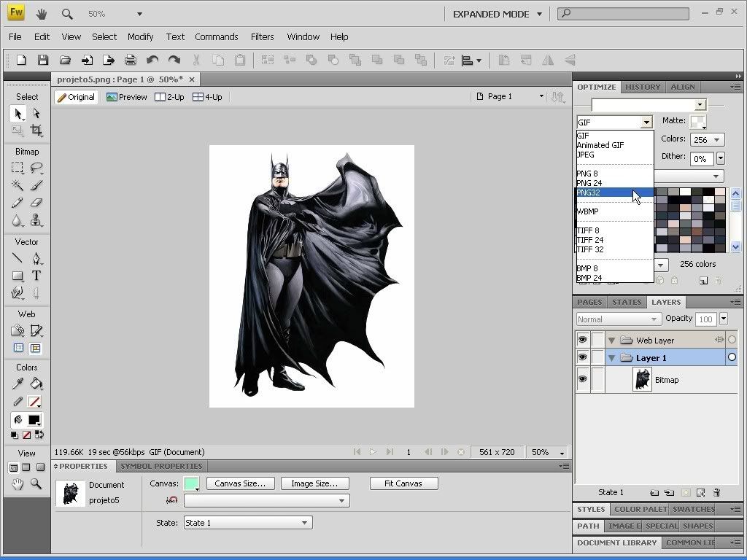Hide the Bitmap object eye icon
Viewport: 747px width, 560px height.
(x=582, y=379)
